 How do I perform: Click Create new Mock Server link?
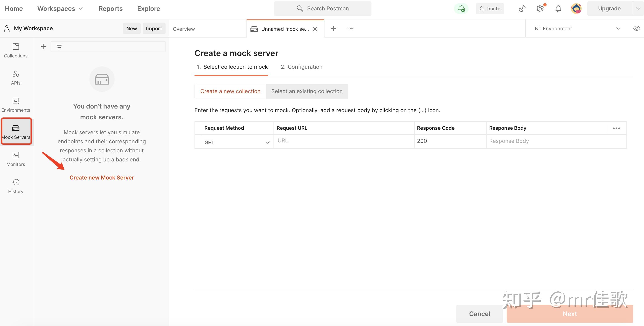click(x=102, y=177)
